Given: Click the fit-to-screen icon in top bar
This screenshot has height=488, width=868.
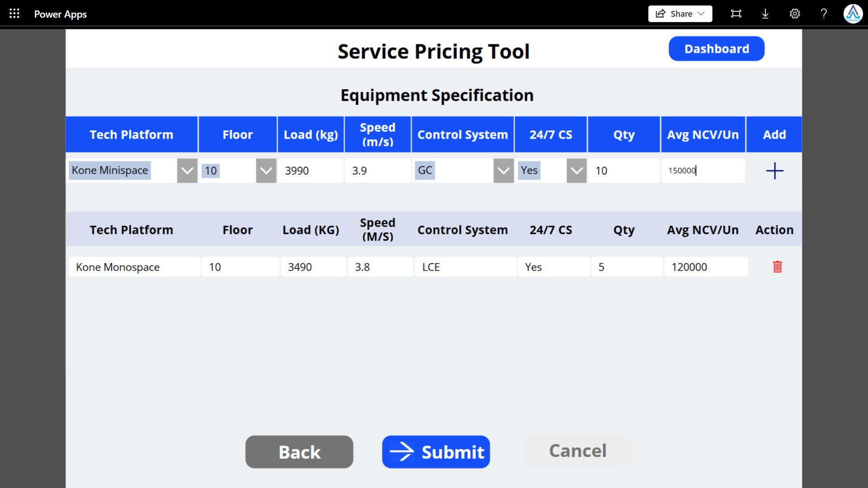Looking at the screenshot, I should (736, 14).
